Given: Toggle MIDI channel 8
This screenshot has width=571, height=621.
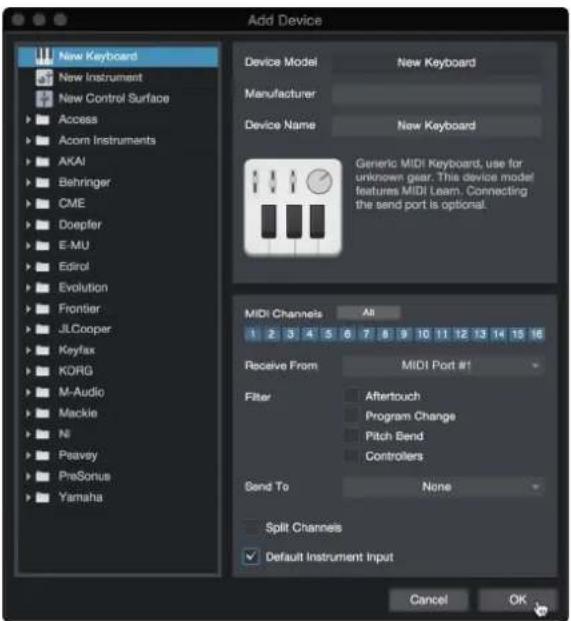Looking at the screenshot, I should point(385,334).
